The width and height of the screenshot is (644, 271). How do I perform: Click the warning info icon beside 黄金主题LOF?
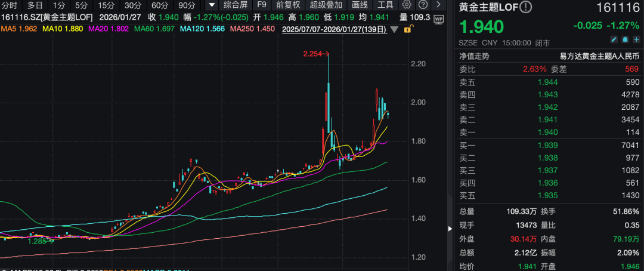[525, 8]
